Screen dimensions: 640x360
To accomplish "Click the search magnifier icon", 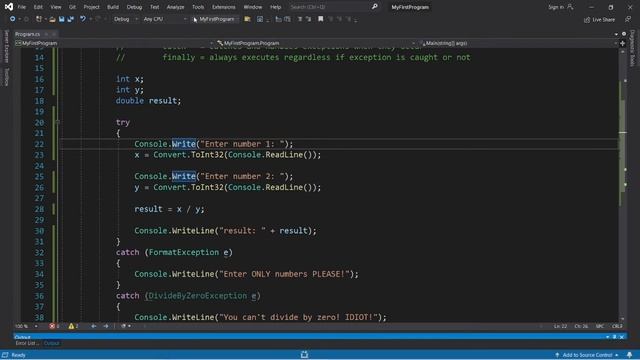I will tap(375, 7).
